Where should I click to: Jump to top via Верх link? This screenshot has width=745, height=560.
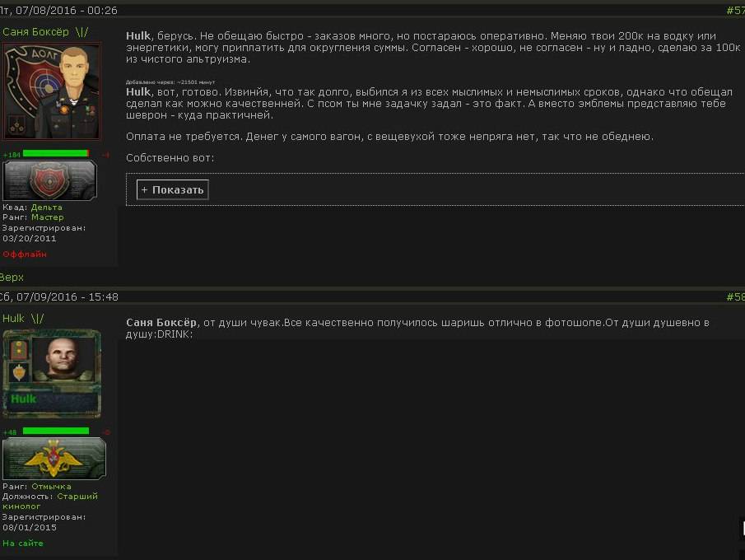point(12,278)
